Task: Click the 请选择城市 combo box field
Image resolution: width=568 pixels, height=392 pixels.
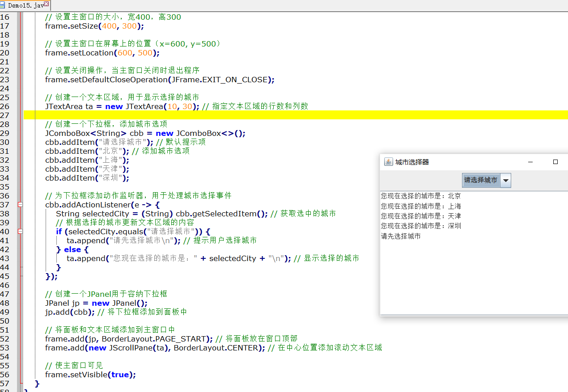Action: [481, 181]
